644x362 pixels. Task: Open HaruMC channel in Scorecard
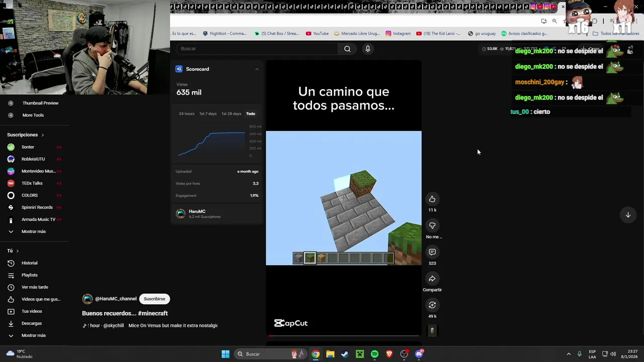click(x=216, y=214)
